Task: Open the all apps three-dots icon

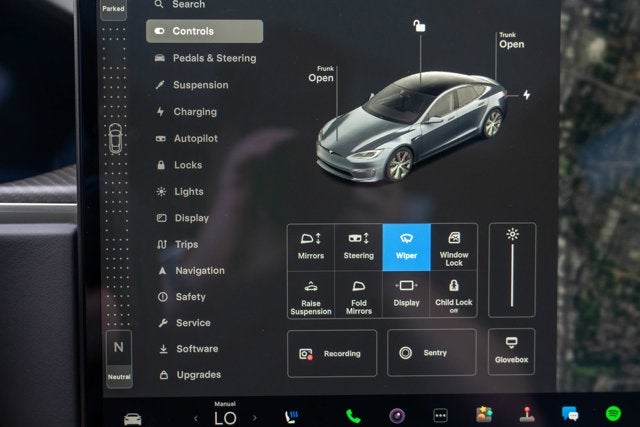Action: pyautogui.click(x=440, y=416)
